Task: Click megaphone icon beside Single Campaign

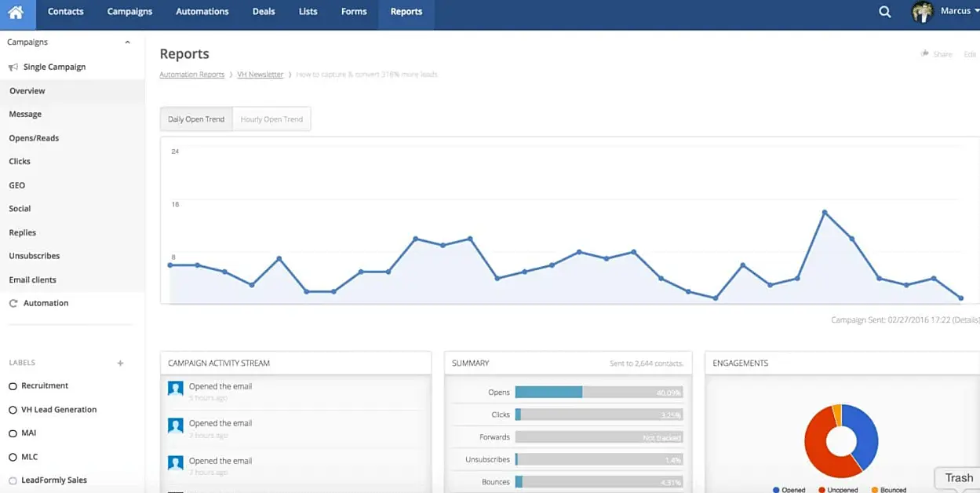Action: 13,68
